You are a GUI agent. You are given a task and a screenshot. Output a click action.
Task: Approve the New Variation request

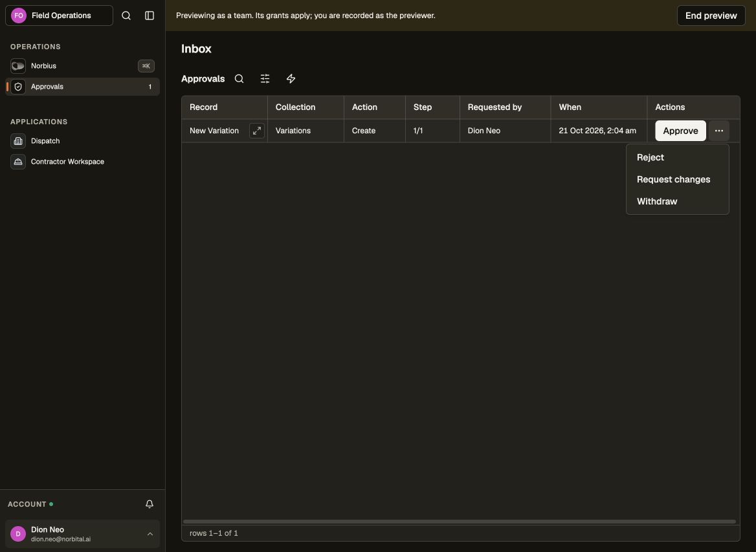click(680, 131)
